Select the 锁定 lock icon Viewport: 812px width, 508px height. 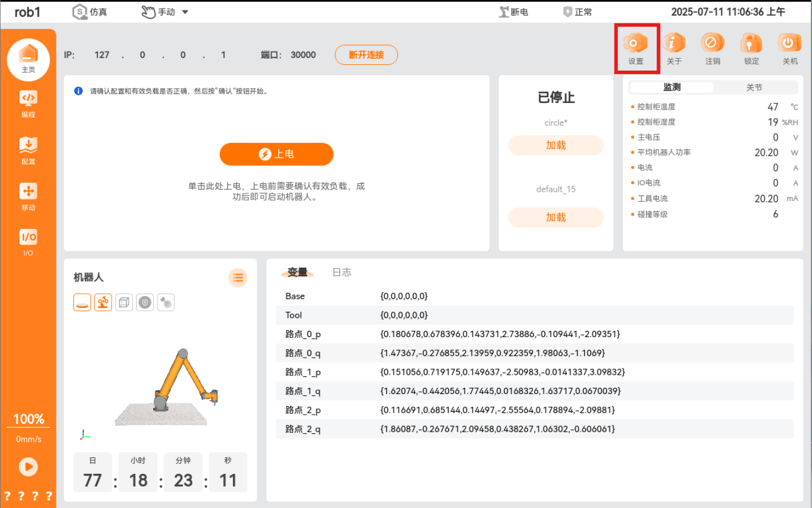751,48
